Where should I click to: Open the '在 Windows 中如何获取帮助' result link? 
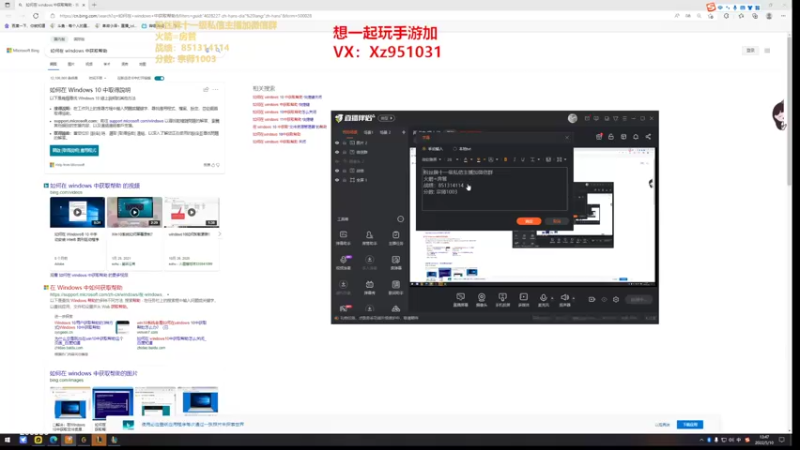(86, 288)
